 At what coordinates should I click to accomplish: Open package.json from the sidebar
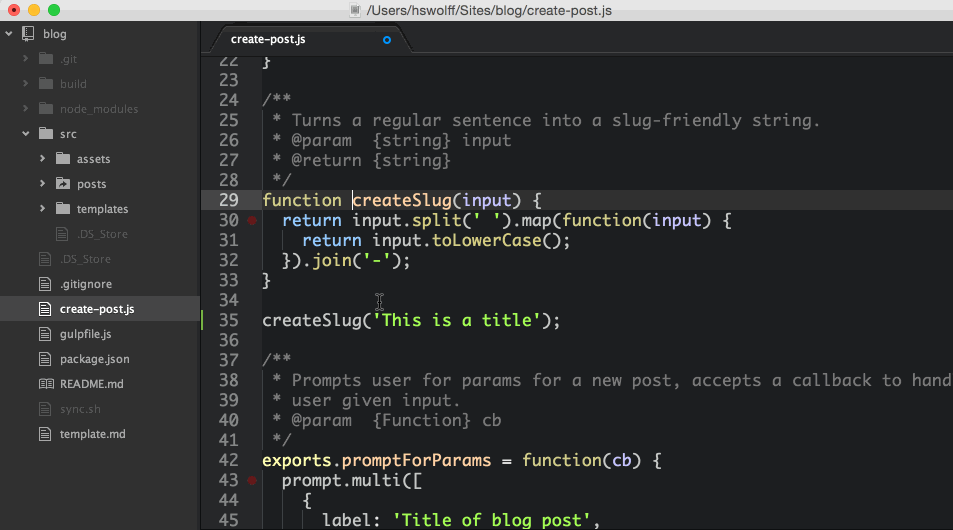tap(94, 359)
